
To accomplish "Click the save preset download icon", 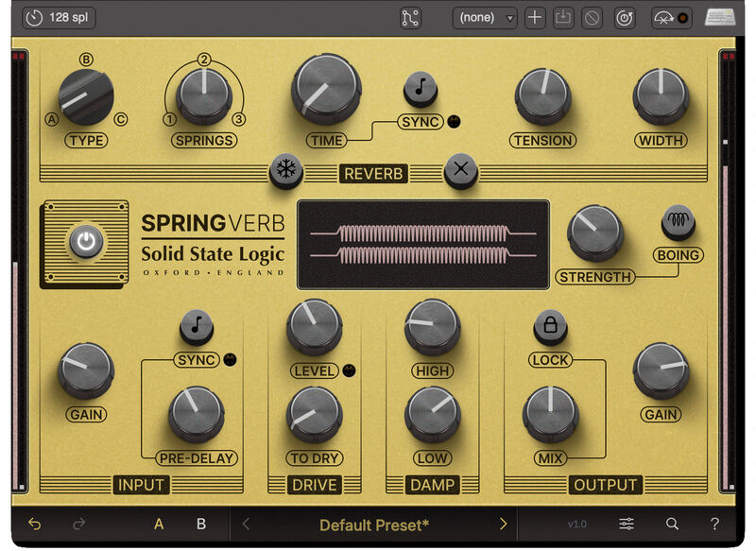I will click(563, 18).
